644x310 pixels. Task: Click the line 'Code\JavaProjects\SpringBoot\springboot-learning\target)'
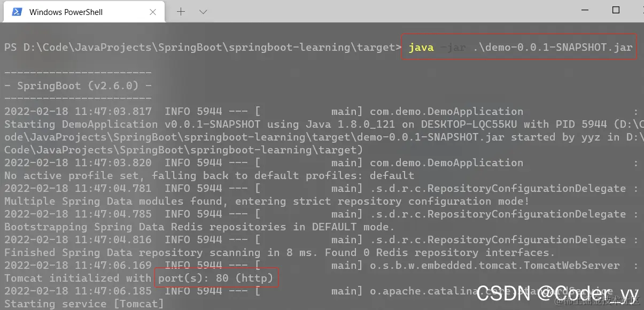coord(183,150)
